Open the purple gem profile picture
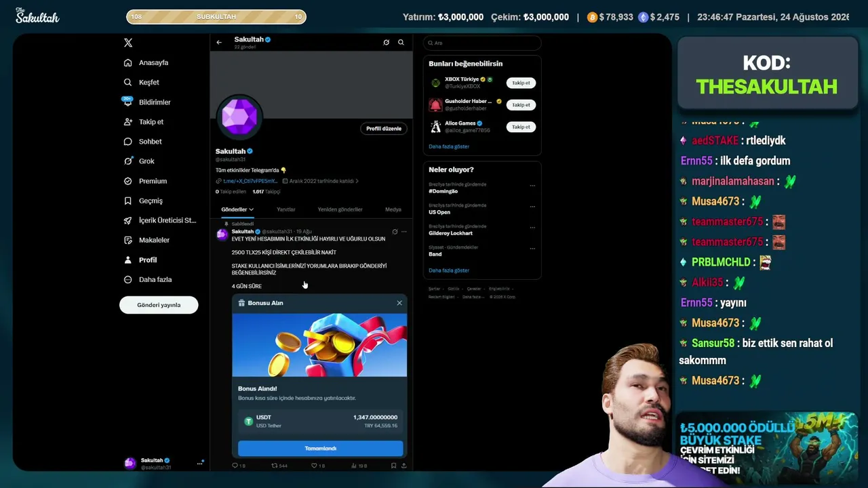868x488 pixels. [239, 117]
